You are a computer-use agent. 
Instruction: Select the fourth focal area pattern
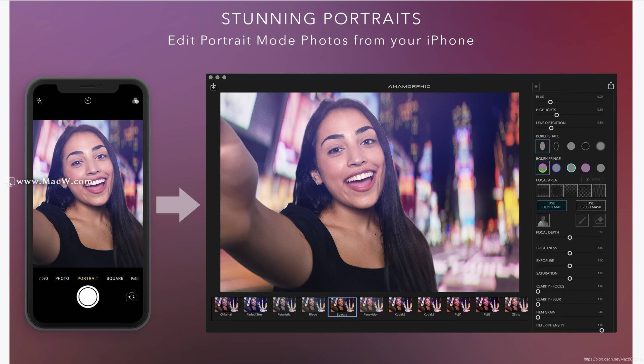tap(585, 191)
